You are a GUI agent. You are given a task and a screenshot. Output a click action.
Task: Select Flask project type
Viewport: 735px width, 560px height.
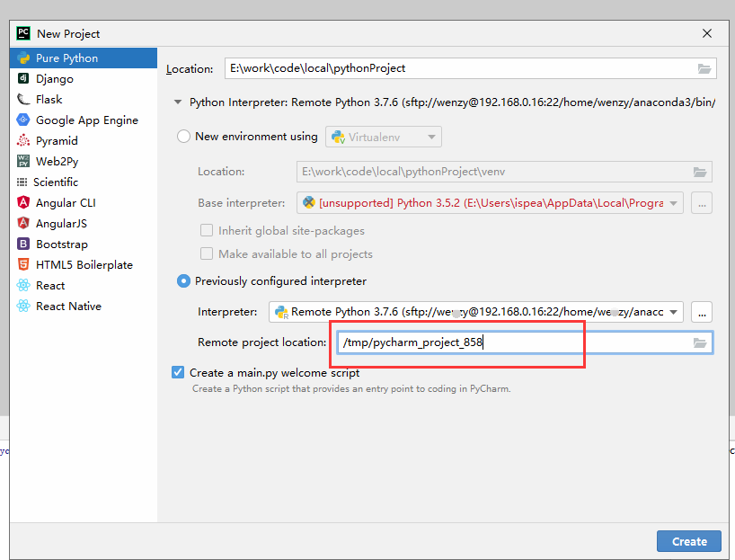coord(84,100)
